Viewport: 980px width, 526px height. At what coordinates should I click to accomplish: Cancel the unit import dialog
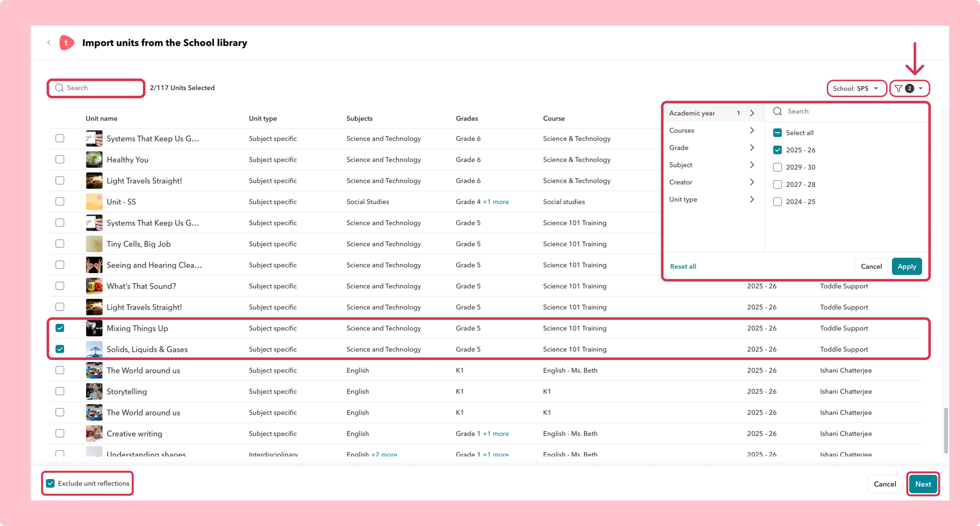[885, 484]
